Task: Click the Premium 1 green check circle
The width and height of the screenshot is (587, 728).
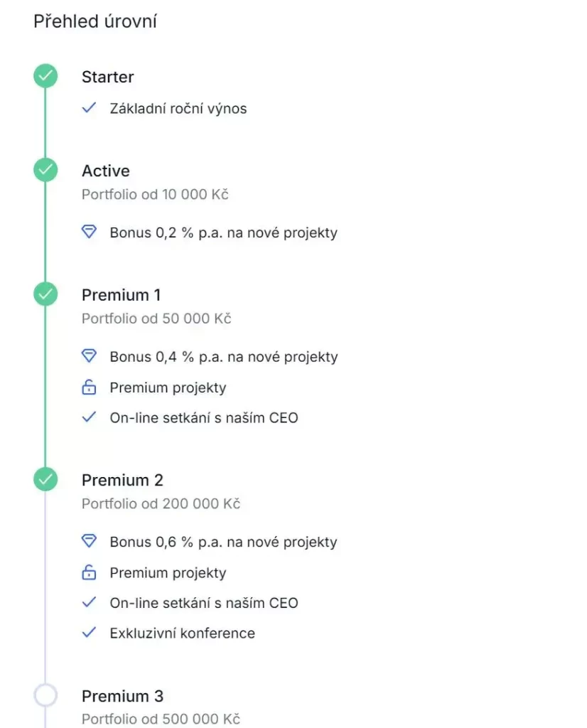Action: click(45, 294)
